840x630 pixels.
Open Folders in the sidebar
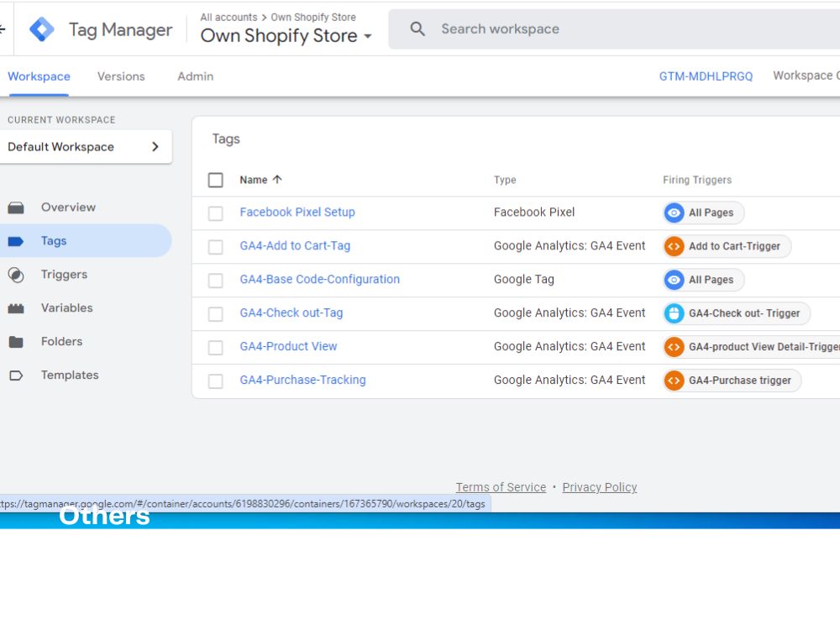(x=61, y=341)
